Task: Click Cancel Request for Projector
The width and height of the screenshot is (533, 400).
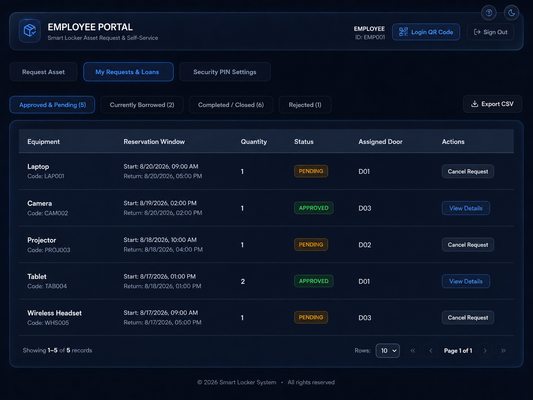Action: click(468, 245)
